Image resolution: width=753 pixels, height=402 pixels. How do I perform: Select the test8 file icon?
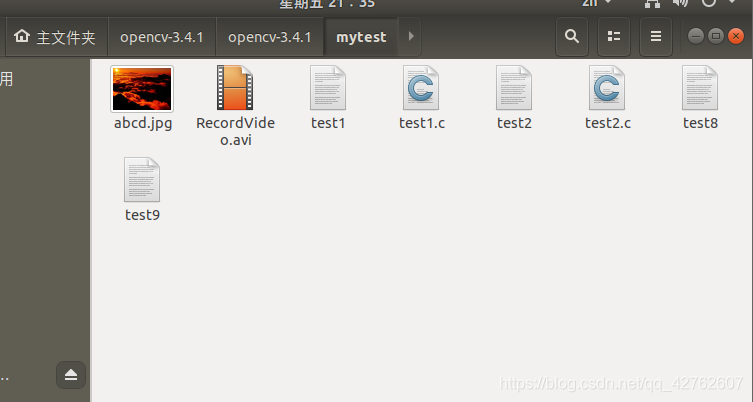coord(700,87)
